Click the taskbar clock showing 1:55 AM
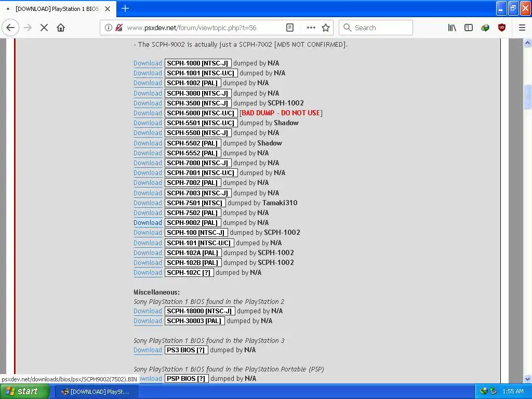 [513, 391]
